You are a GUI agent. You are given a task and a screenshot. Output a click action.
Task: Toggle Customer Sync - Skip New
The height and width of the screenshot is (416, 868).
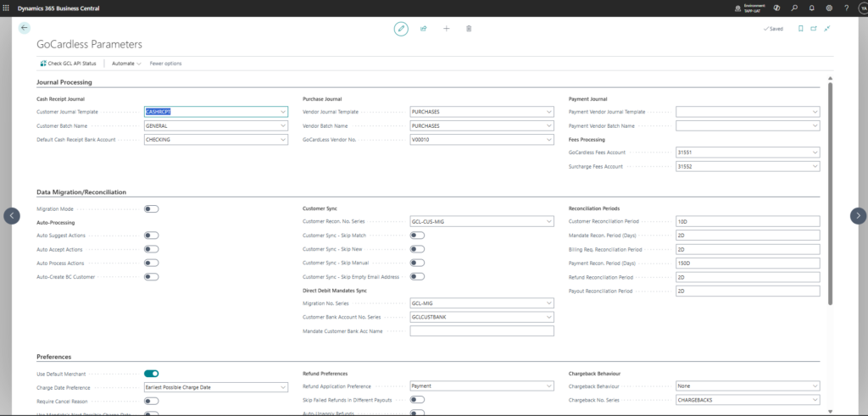(417, 249)
